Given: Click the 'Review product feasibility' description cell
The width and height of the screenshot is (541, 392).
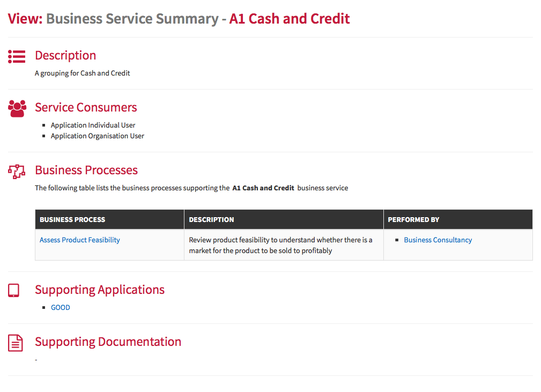Looking at the screenshot, I should [x=284, y=245].
